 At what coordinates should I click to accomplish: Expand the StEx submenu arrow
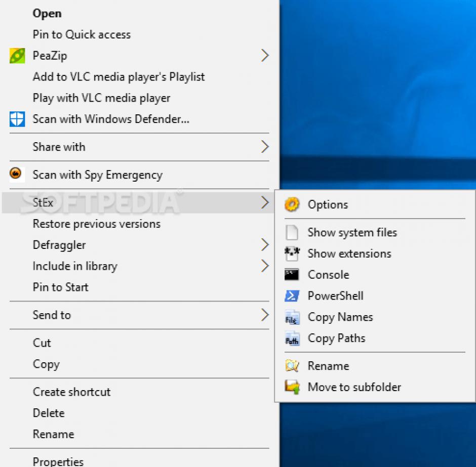pos(265,202)
